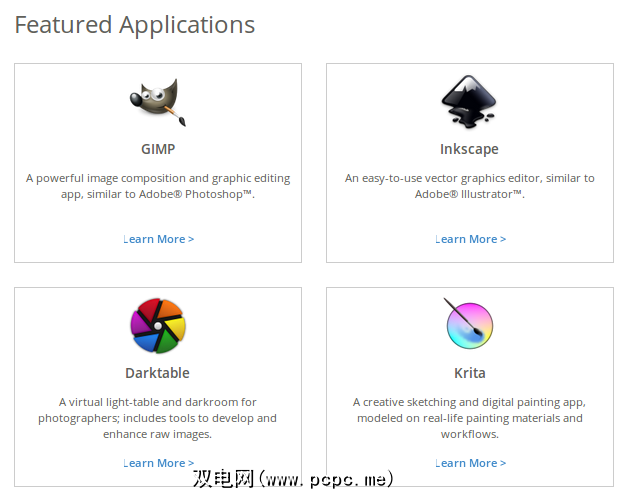Screen dimensions: 629x502
Task: Click Darktable description about raw images
Action: point(157,418)
